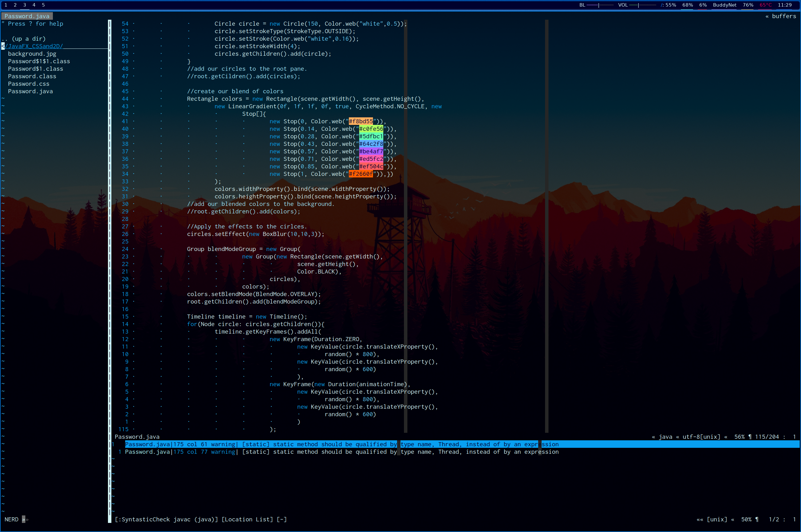The width and height of the screenshot is (801, 532).
Task: Click the BuddyNet network indicator
Action: tap(724, 5)
